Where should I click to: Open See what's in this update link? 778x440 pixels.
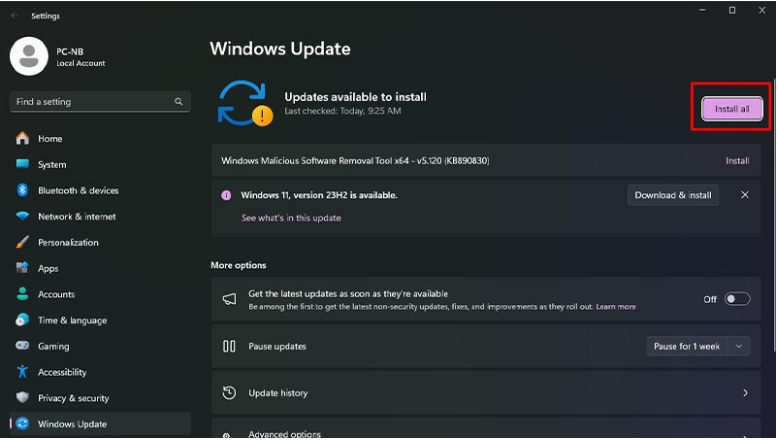(291, 218)
